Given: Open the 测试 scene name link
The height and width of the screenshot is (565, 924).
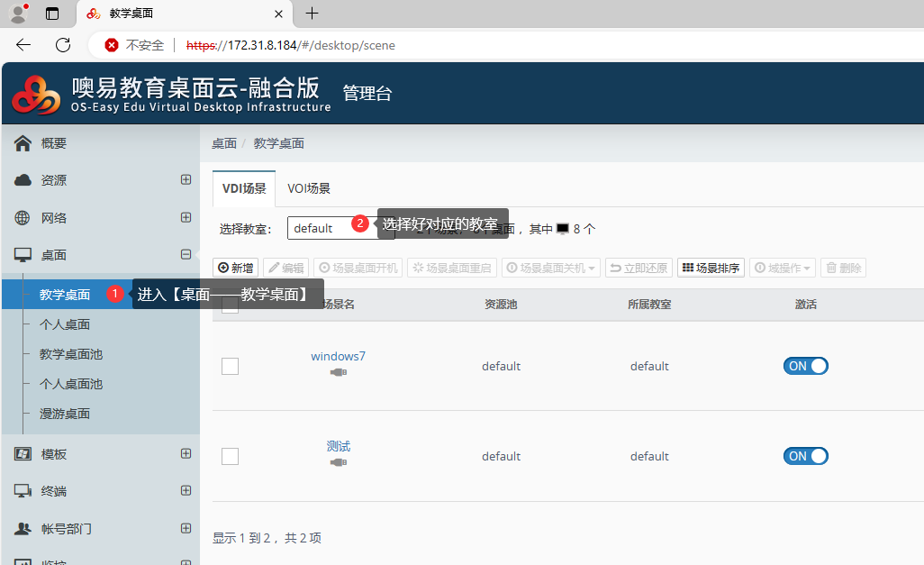Looking at the screenshot, I should 339,446.
